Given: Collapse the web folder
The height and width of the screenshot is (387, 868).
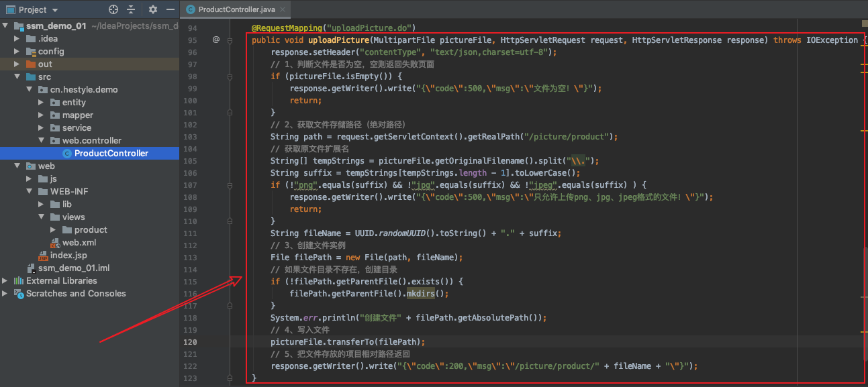Looking at the screenshot, I should (x=18, y=166).
